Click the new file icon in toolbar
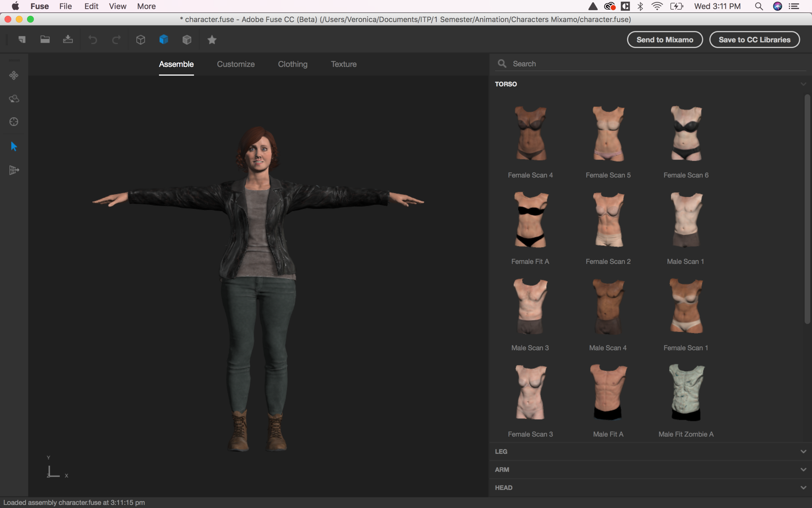 22,40
